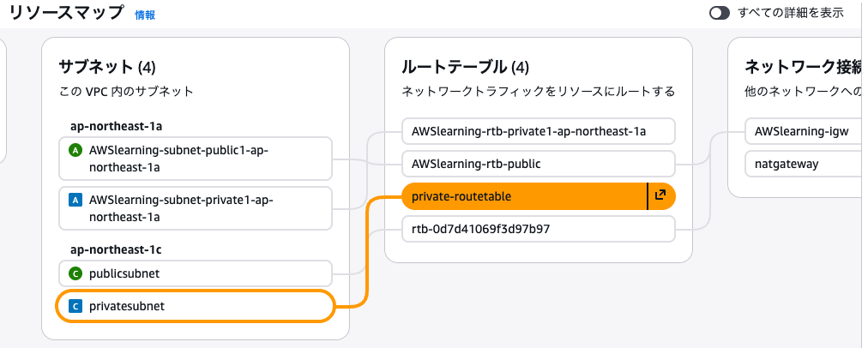Open external link icon on private-routetable
This screenshot has width=868, height=348.
click(660, 196)
